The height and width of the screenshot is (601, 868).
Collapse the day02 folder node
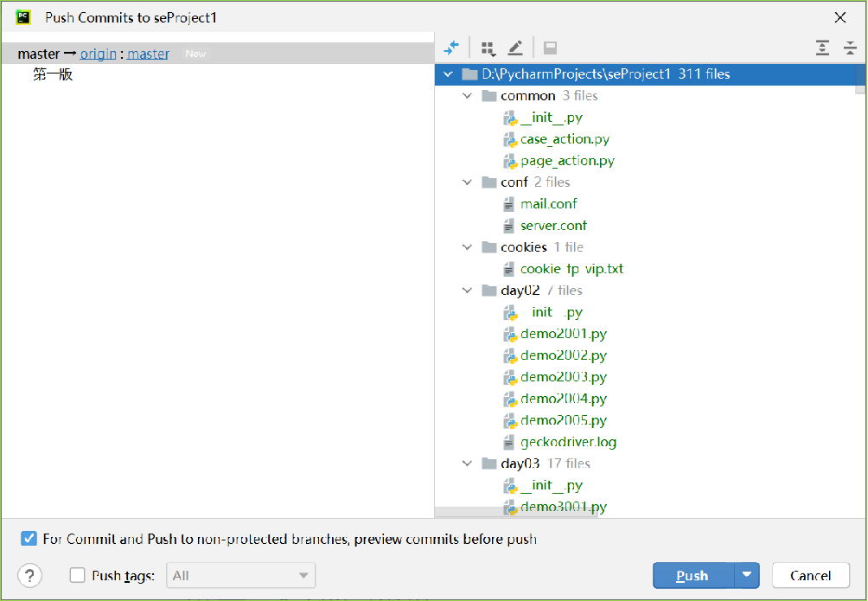point(468,291)
